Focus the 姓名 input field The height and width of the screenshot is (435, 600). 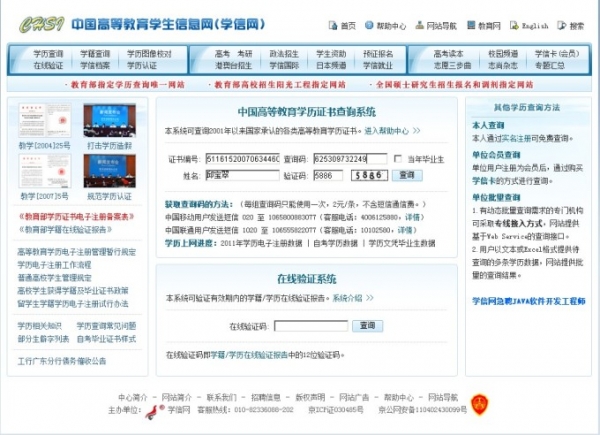pos(243,175)
